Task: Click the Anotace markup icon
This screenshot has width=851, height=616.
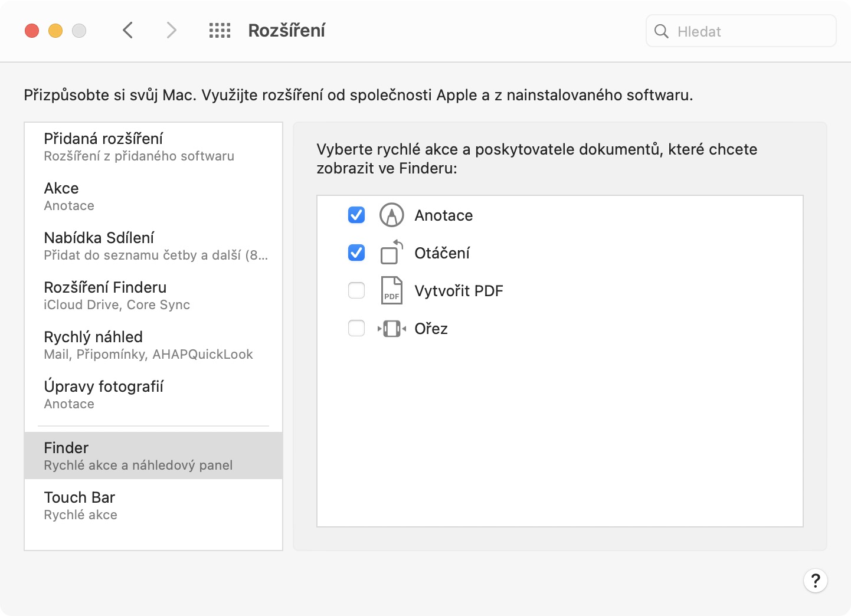Action: 391,215
